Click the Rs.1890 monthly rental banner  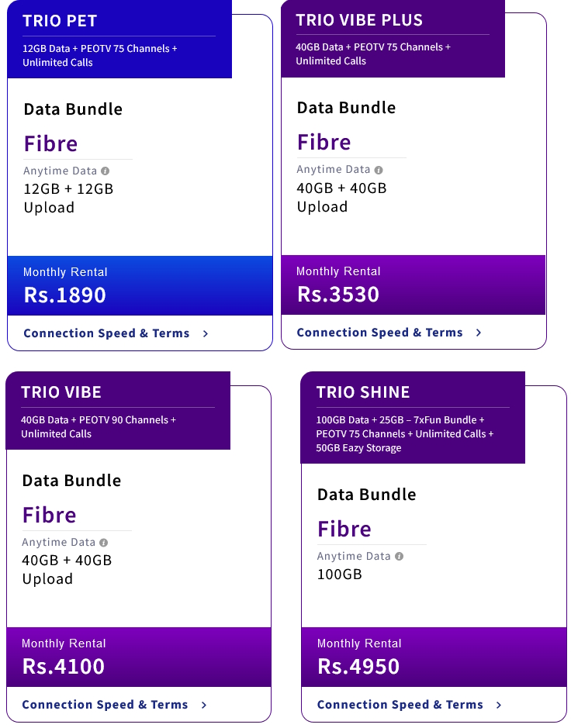tap(140, 285)
